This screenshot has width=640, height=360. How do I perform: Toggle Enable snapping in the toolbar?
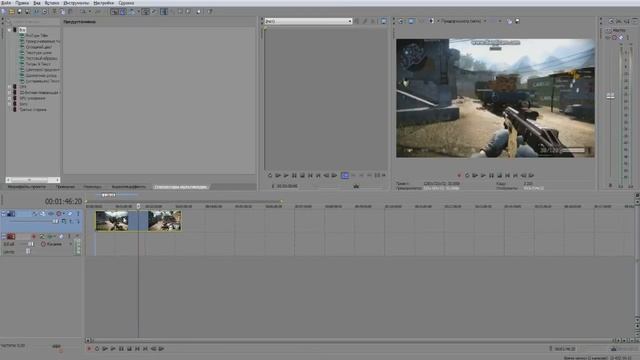(114, 12)
